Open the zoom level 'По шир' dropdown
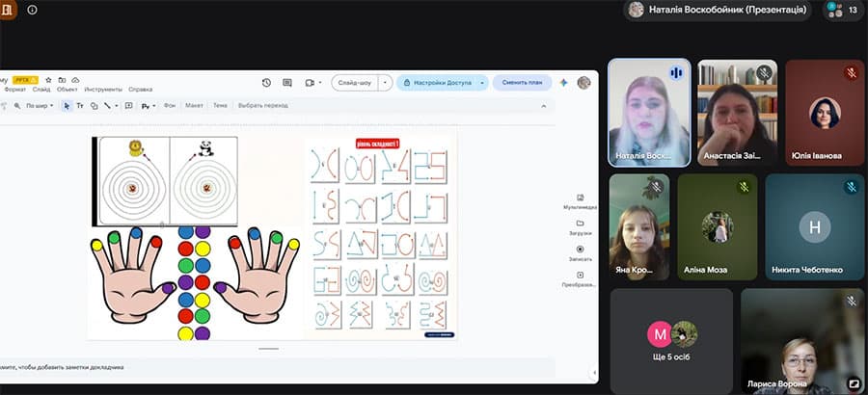Screen dimensions: 868x395 click(x=40, y=105)
